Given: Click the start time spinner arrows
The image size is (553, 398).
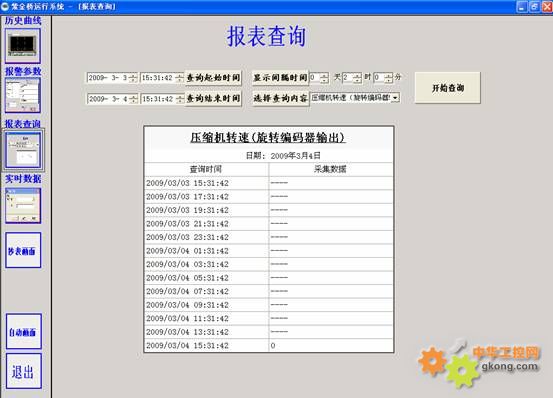Looking at the screenshot, I should click(180, 78).
